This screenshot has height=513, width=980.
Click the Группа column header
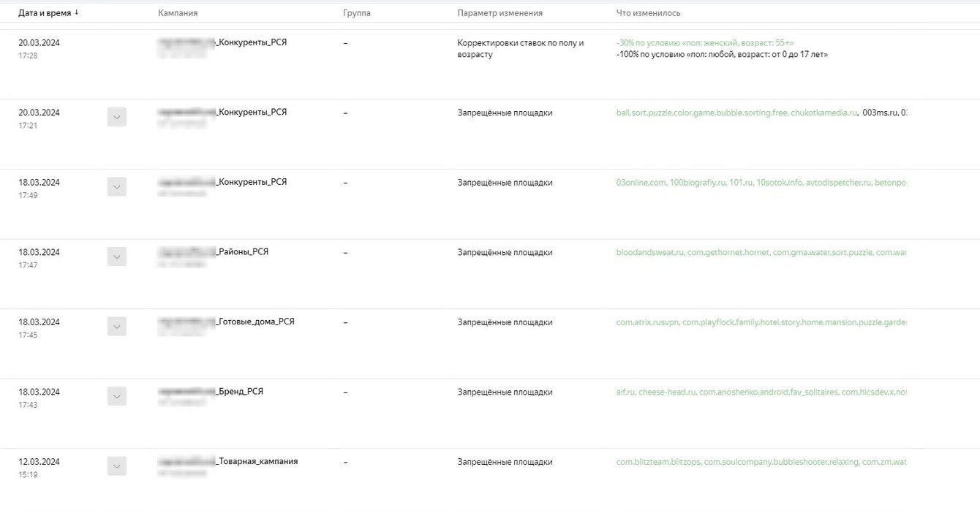click(x=357, y=13)
